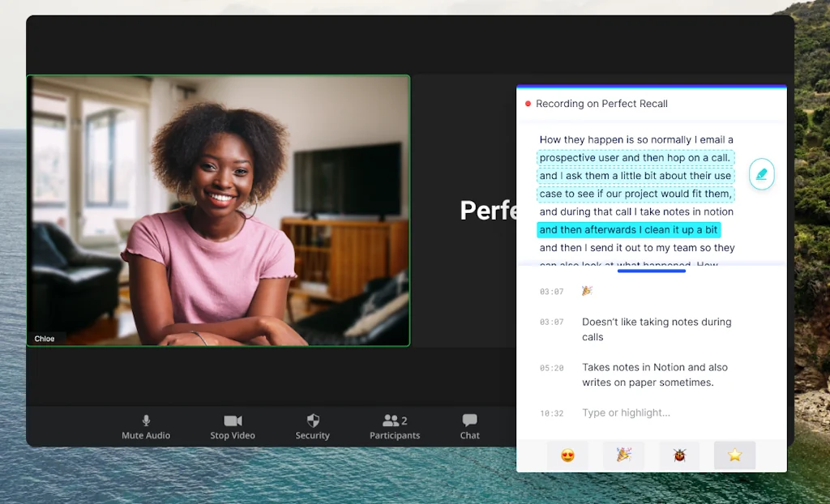
Task: Open the Chat panel
Action: (470, 426)
